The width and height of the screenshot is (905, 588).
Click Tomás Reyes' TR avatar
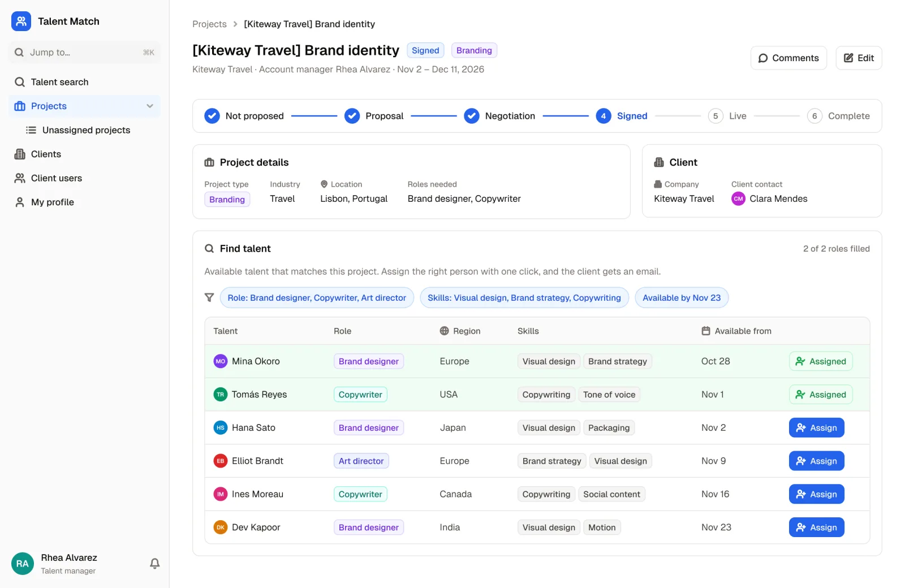coord(221,395)
